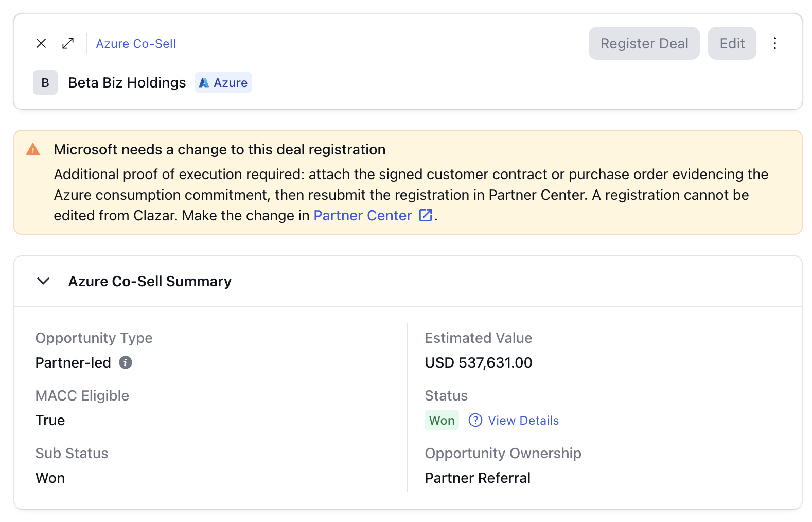Click the Edit button
Screen dimensions: 812x522
tap(732, 43)
